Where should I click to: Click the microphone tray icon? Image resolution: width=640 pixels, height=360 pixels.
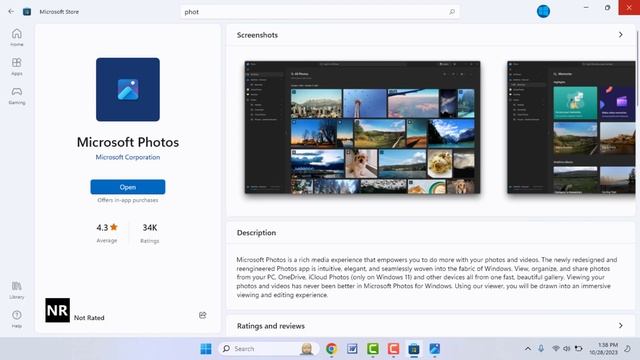[541, 349]
